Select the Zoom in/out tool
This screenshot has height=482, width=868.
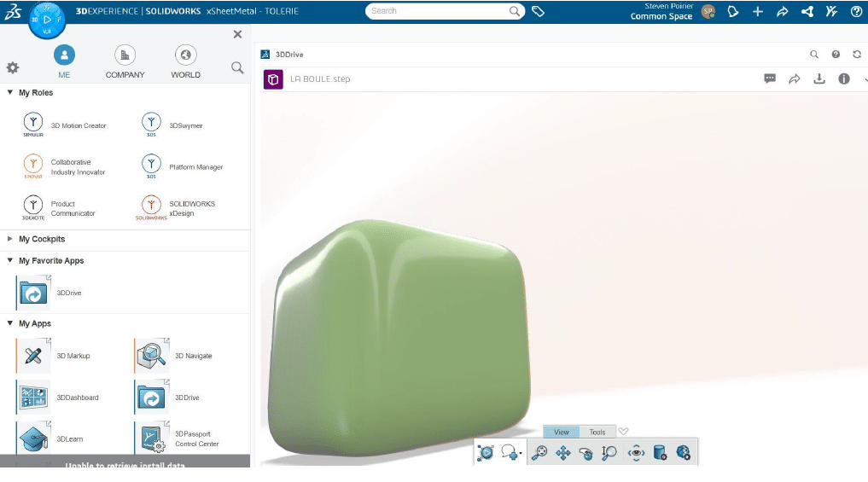[609, 453]
